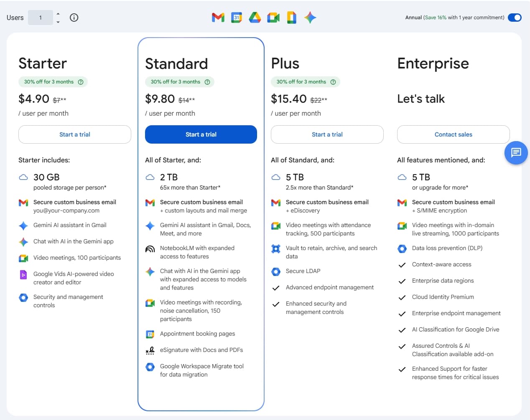Click the Gmail icon in Starter features
The image size is (530, 420).
coord(23,202)
